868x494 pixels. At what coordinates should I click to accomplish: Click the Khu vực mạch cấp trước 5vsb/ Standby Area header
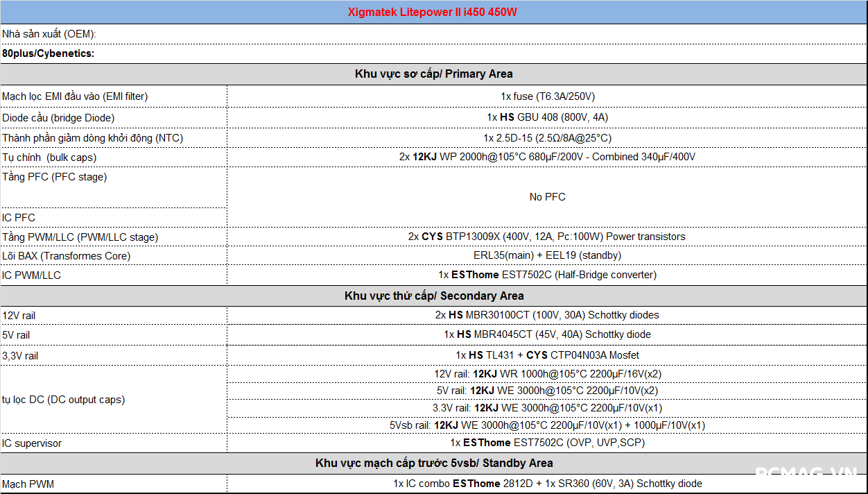pos(433,463)
